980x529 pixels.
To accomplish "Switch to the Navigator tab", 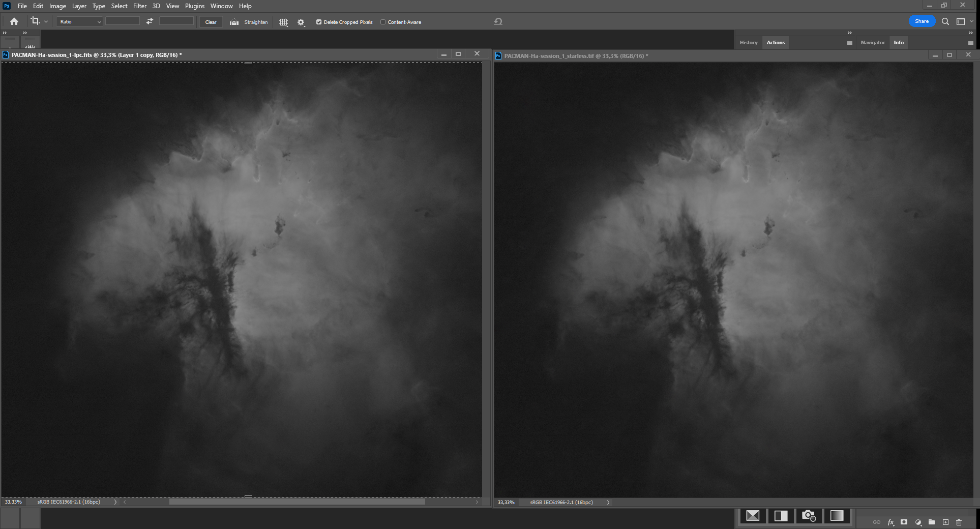I will [x=873, y=43].
